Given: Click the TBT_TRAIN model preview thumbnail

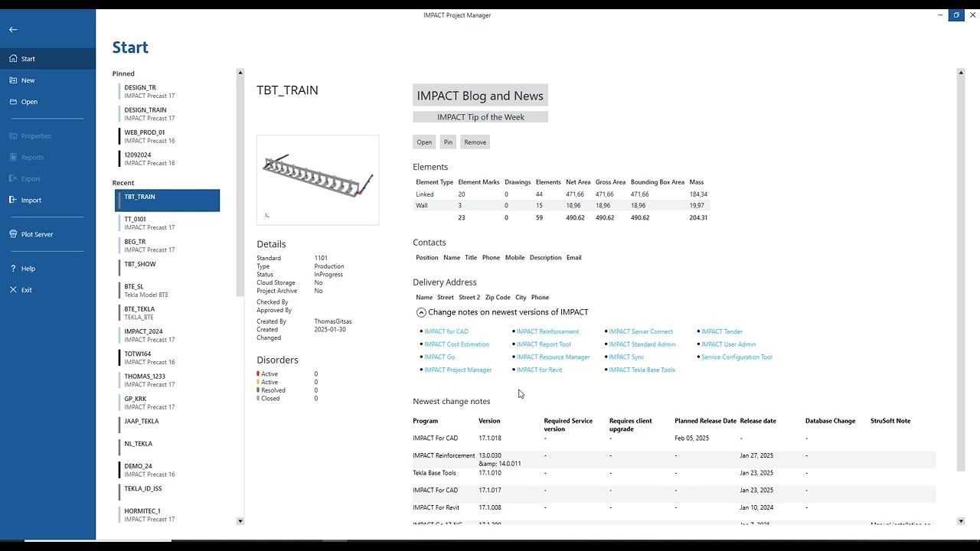Looking at the screenshot, I should point(318,180).
